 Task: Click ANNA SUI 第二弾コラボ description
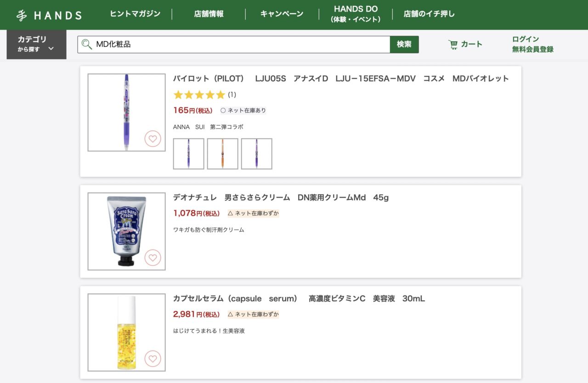208,127
